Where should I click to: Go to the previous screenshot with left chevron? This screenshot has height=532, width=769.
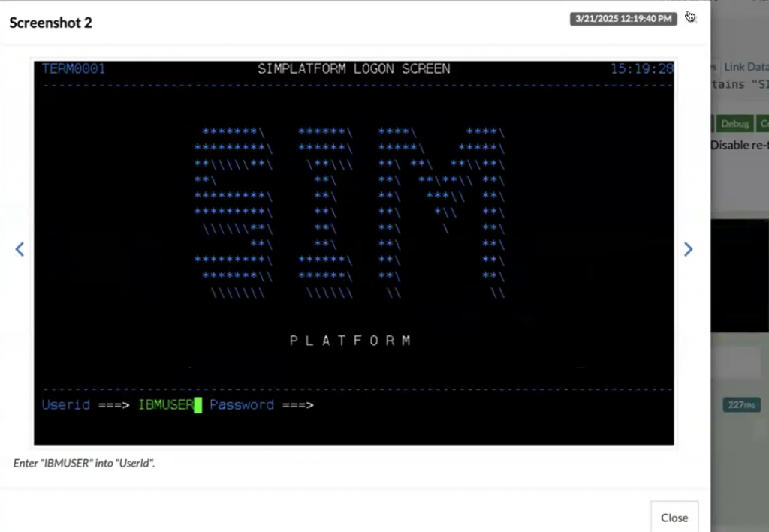(x=20, y=249)
